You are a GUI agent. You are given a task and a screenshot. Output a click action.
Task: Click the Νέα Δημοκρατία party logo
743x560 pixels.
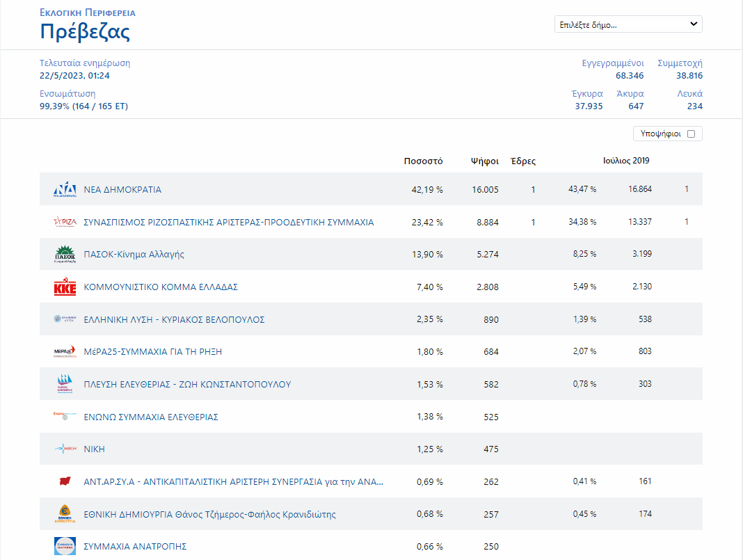pyautogui.click(x=65, y=189)
